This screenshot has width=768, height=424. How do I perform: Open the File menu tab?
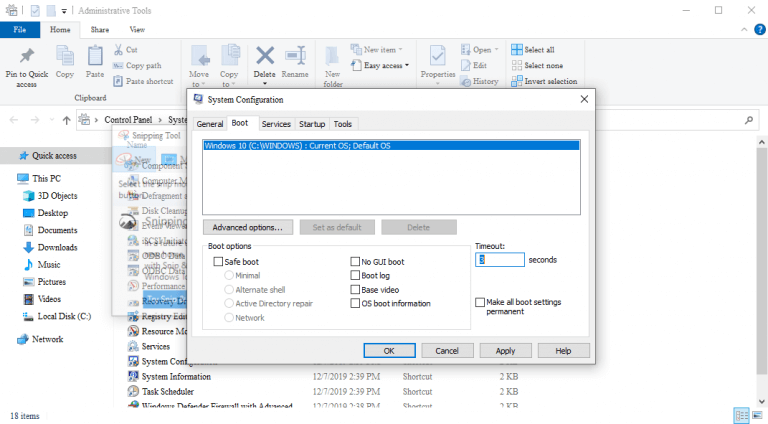click(x=20, y=29)
